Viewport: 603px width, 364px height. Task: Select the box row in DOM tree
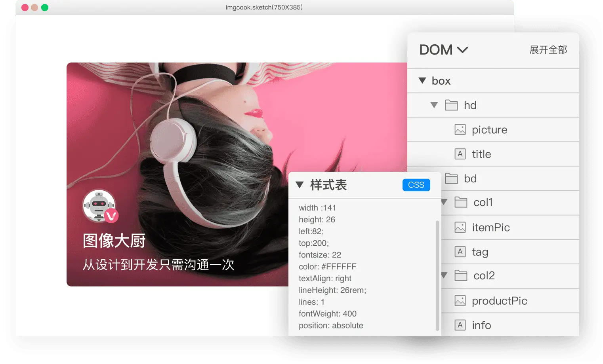(x=493, y=81)
